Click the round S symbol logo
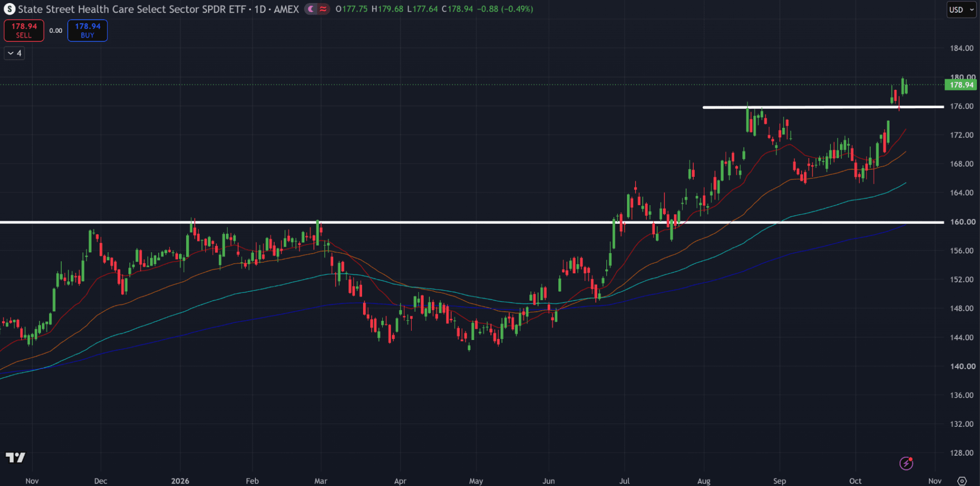Image resolution: width=980 pixels, height=486 pixels. pos(9,9)
